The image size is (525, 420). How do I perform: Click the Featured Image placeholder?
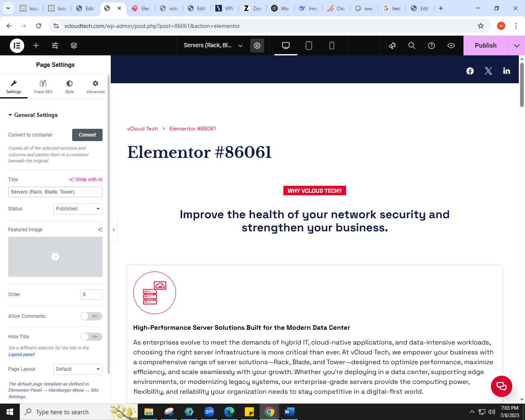tap(55, 257)
